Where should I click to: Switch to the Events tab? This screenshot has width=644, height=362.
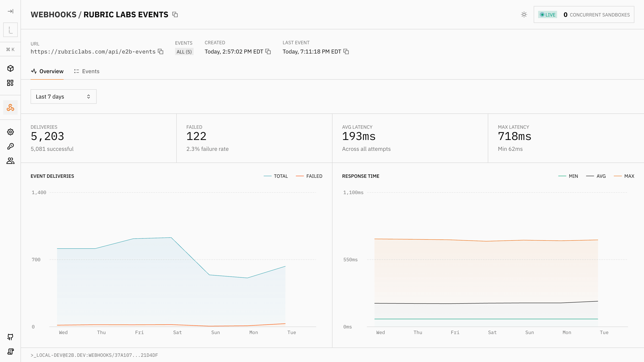(87, 71)
